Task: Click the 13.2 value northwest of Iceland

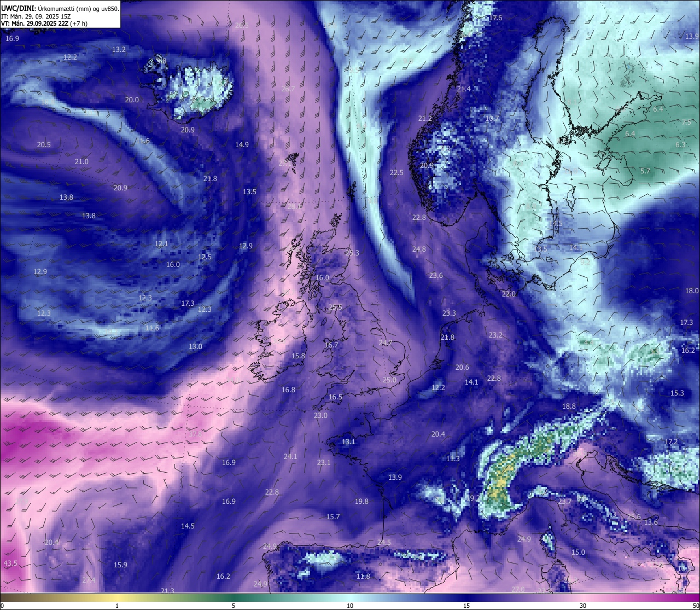Action: click(x=119, y=49)
